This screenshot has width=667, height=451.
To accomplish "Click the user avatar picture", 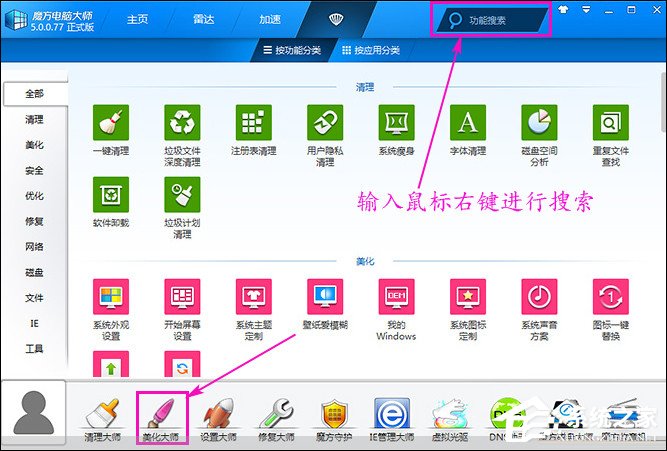I will pos(34,413).
